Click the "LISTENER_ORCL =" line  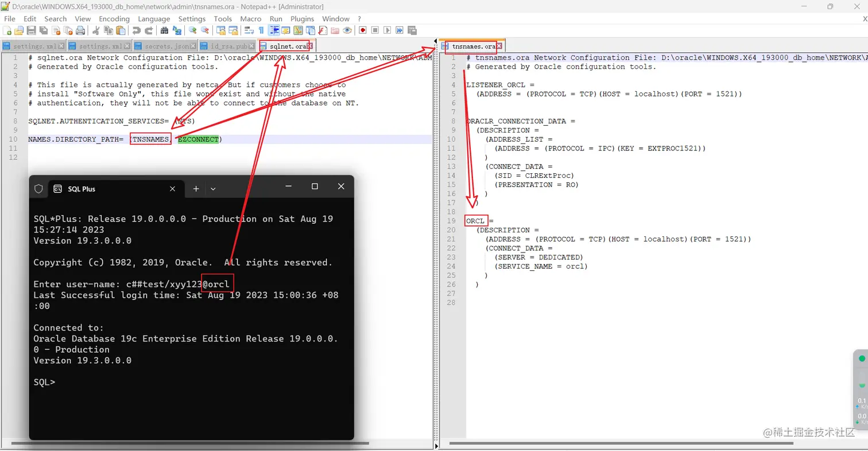(x=499, y=84)
